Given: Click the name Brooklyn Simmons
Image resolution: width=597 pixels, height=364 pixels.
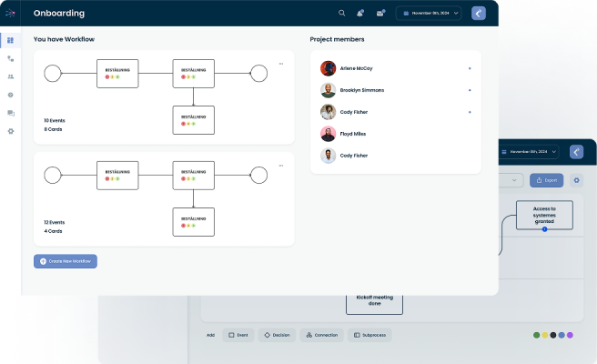Looking at the screenshot, I should [x=361, y=90].
